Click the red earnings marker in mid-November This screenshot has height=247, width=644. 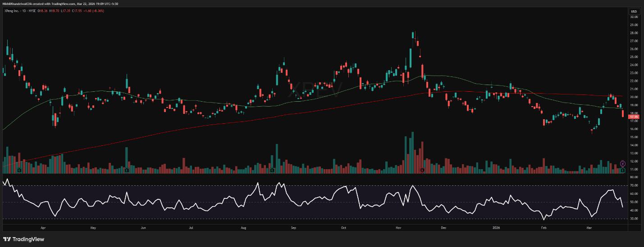click(x=422, y=171)
